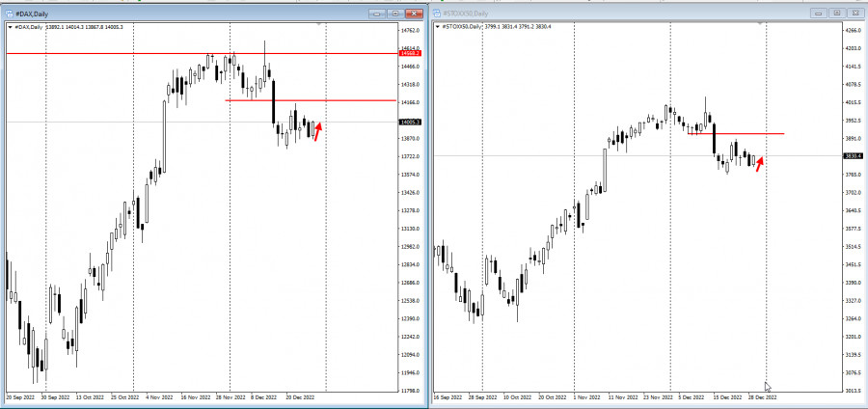
Task: Select the red horizontal line in STOXX50 chart
Action: coord(736,133)
